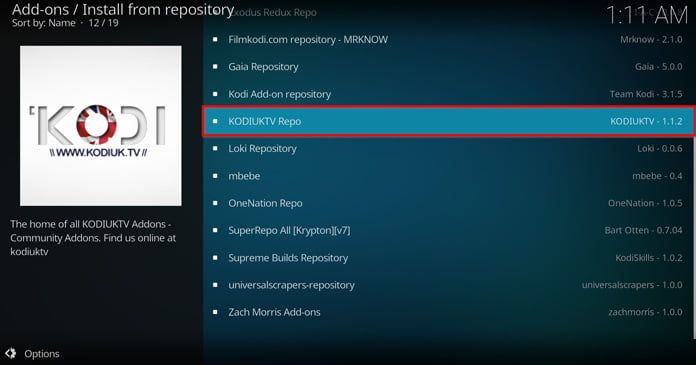Click the list scrollbar on right edge

694,235
